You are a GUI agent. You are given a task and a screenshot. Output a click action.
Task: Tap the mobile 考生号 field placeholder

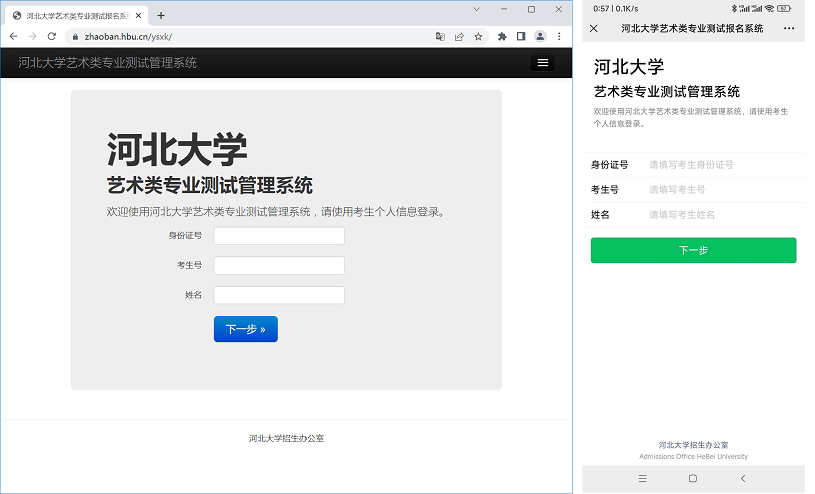pos(677,190)
